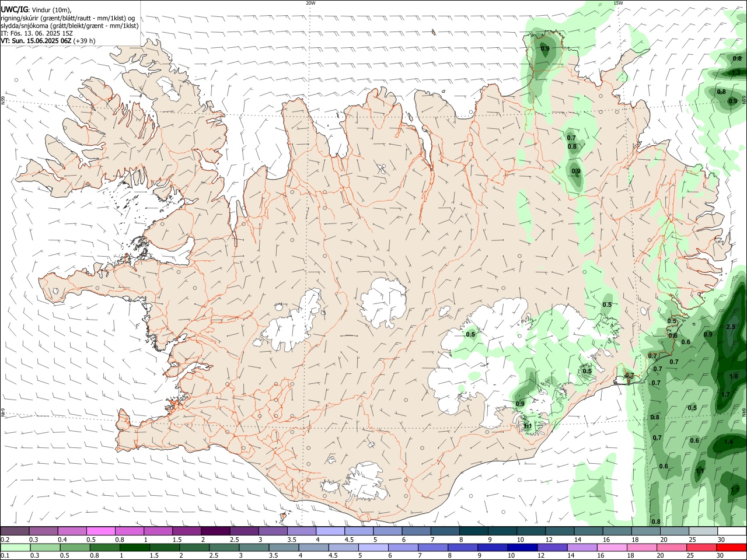Click the 'UWC/IG: Vindur (10m)' title text
Viewport: 747px width, 560px height.
[x=36, y=9]
